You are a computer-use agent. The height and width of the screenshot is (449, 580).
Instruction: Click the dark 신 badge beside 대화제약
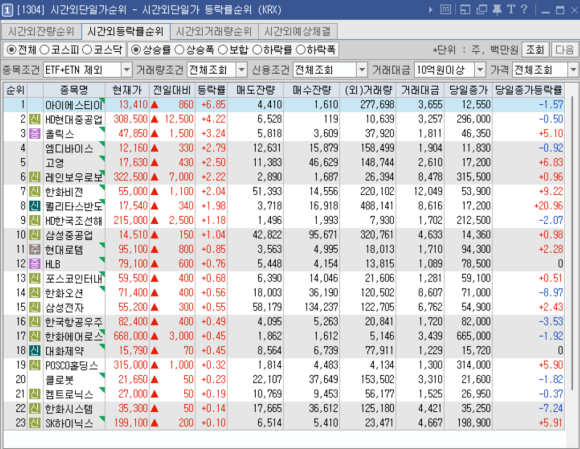pyautogui.click(x=35, y=350)
